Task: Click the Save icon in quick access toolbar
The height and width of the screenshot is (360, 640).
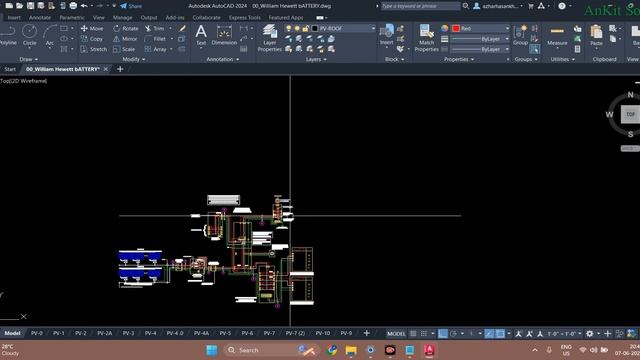Action: pos(31,6)
